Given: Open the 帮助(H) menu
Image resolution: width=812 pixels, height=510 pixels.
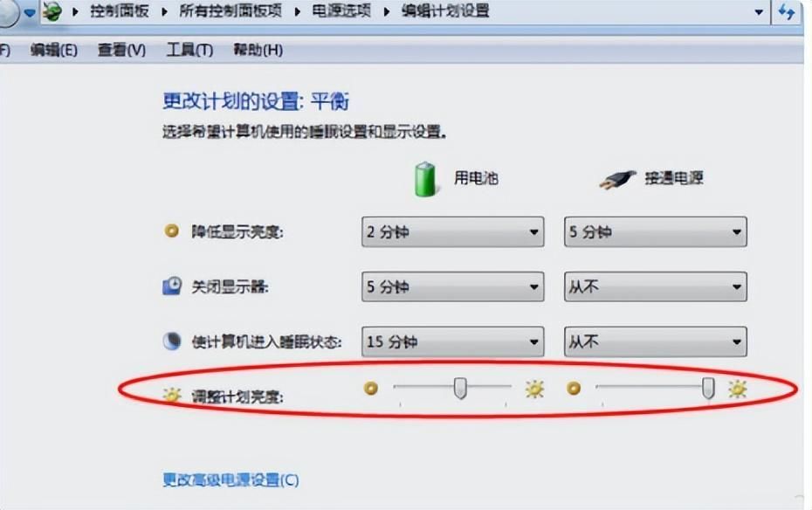Looking at the screenshot, I should click(x=258, y=51).
